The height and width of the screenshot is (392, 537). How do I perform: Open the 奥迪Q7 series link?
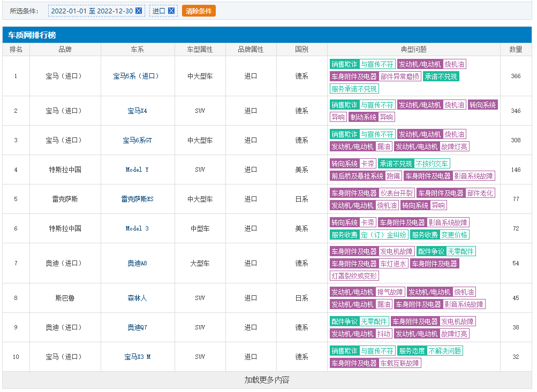pos(137,327)
